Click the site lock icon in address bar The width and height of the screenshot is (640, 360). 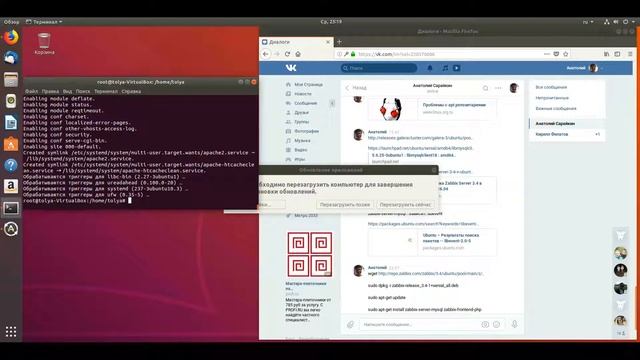(x=353, y=54)
